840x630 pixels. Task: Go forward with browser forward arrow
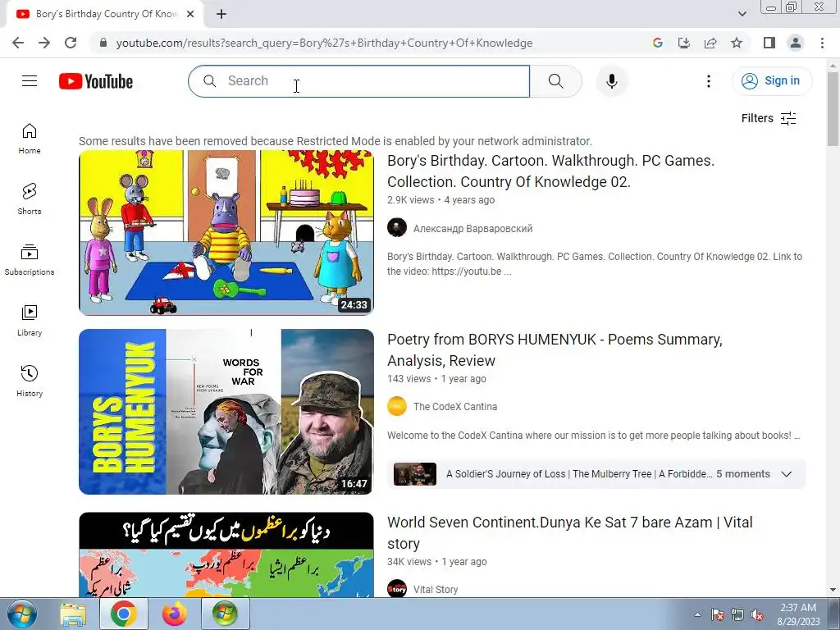pyautogui.click(x=44, y=43)
